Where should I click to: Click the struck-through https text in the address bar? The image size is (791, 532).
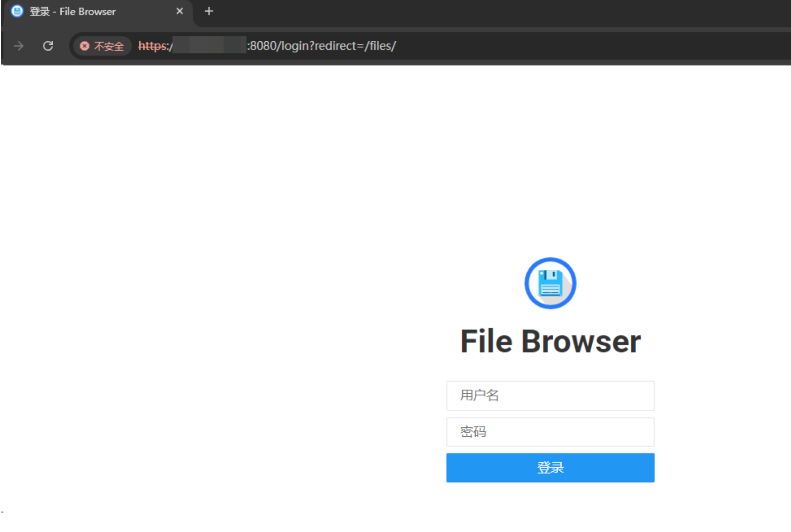(151, 46)
